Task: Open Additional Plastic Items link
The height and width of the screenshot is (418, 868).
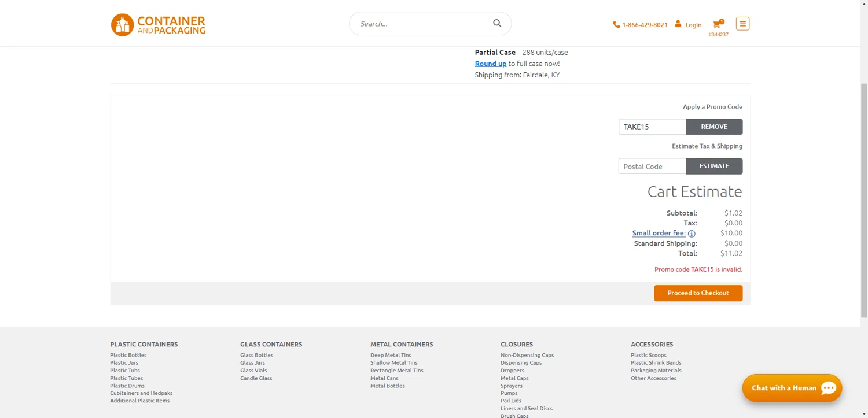Action: coord(140,401)
